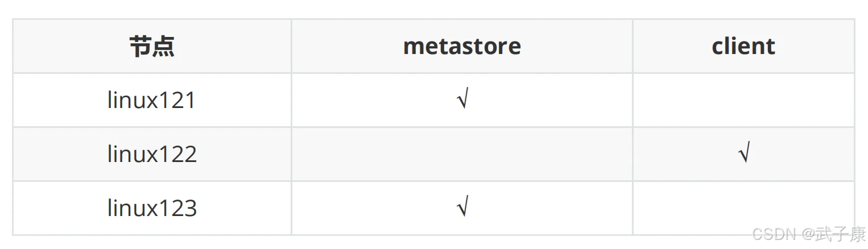Click the divider between 节点 and metastore headers
The height and width of the screenshot is (249, 868).
coord(291,46)
